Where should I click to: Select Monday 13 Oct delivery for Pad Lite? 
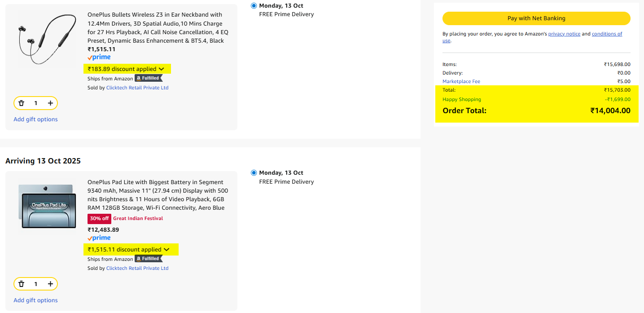tap(254, 173)
